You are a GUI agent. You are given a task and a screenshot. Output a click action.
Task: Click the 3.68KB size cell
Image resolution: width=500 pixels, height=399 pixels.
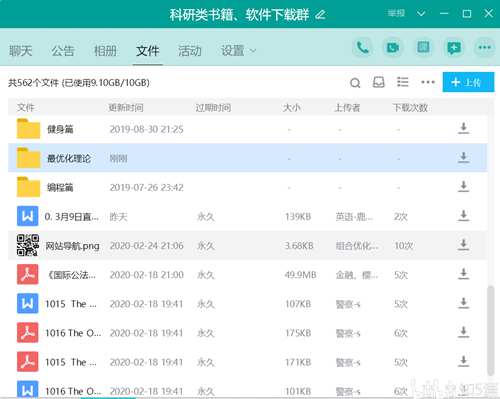pos(299,246)
